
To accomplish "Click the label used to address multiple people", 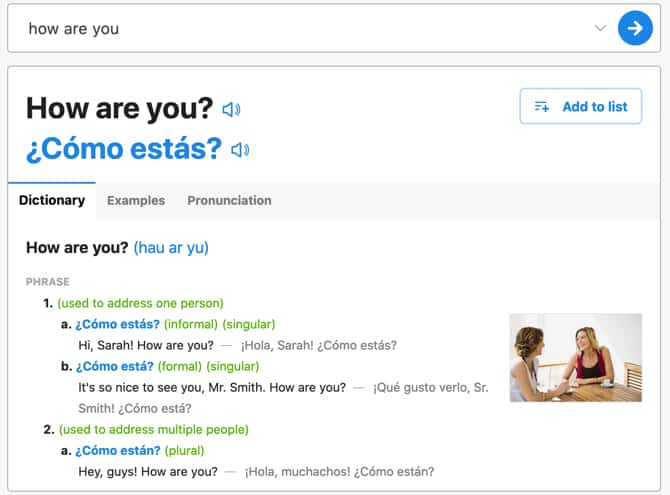I will pos(154,430).
